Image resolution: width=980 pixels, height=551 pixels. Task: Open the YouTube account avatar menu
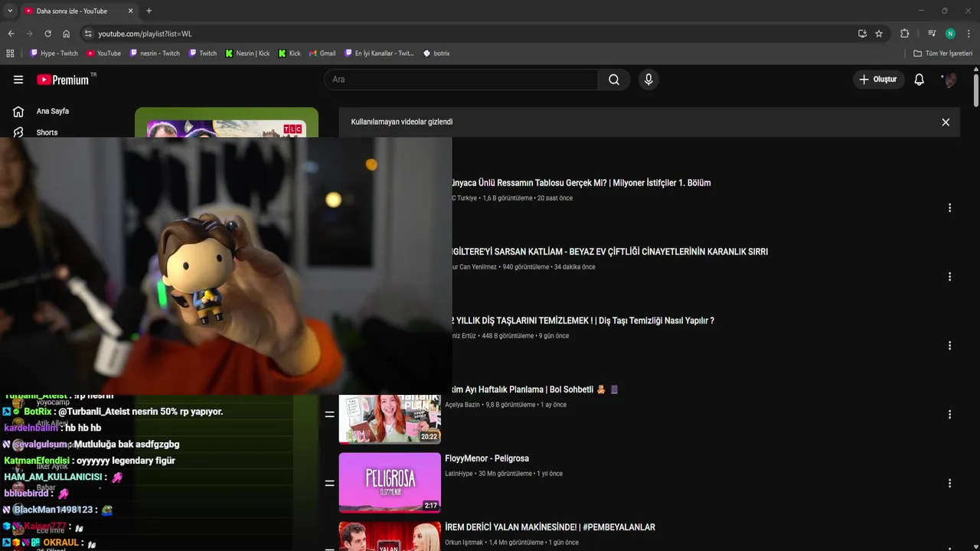click(x=950, y=80)
